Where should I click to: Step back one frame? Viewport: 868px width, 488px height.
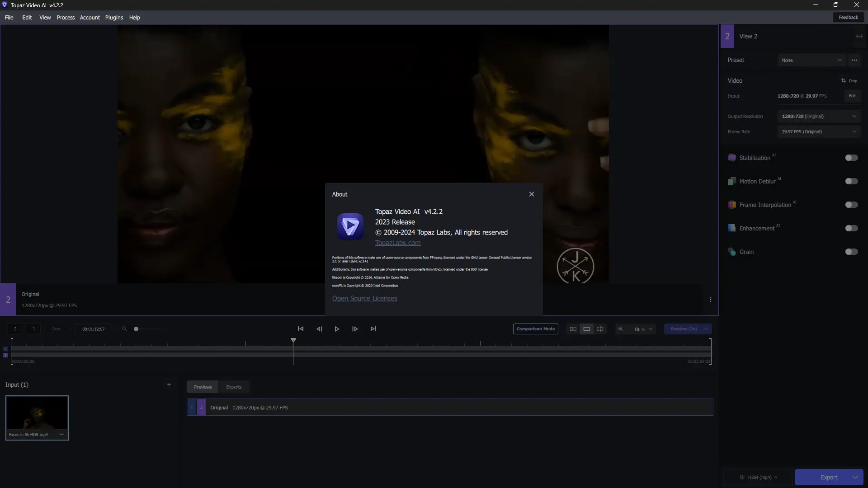coord(319,329)
